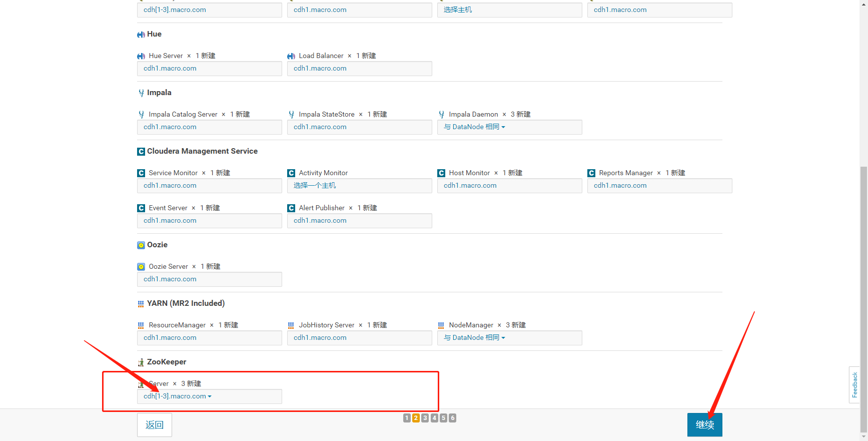
Task: Go to wizard step 4
Action: 434,418
